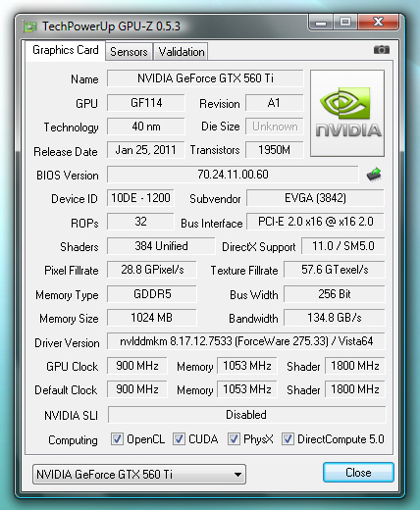Open the Validation tab
Image resolution: width=420 pixels, height=510 pixels.
182,52
